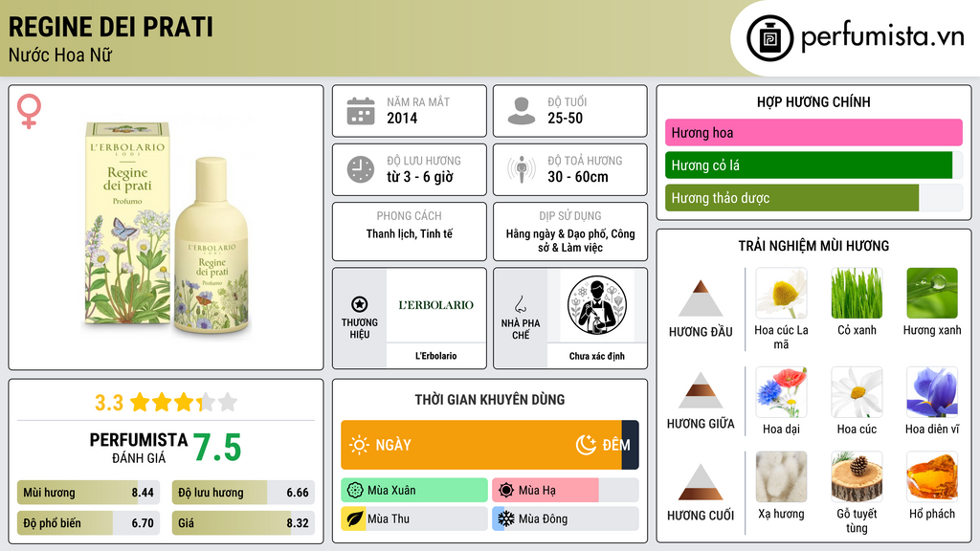
Task: Click the pink Hương hoa accord bar
Action: click(x=813, y=132)
